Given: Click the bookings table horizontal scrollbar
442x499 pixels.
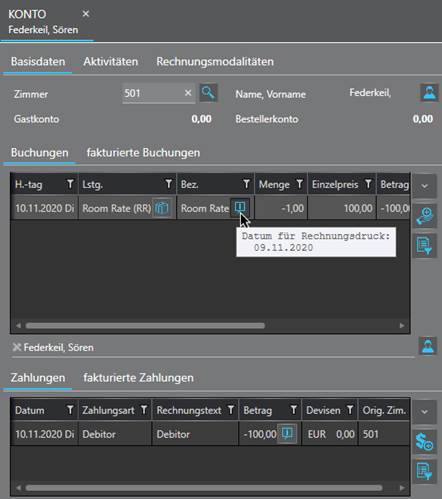Looking at the screenshot, I should pos(145,325).
